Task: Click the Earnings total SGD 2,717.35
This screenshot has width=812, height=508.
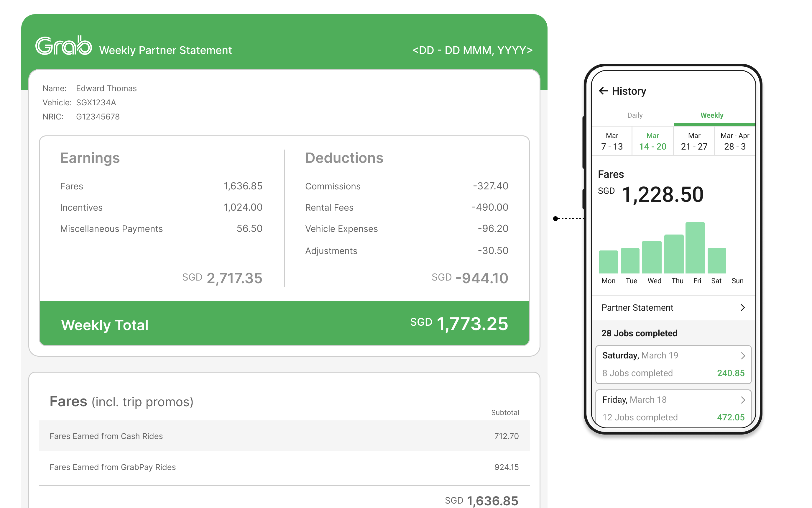Action: coord(222,278)
